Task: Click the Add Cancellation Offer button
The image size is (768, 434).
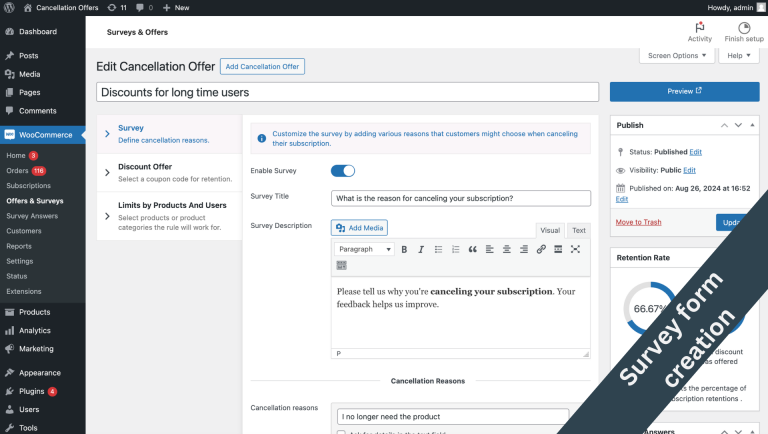Action: pos(262,67)
